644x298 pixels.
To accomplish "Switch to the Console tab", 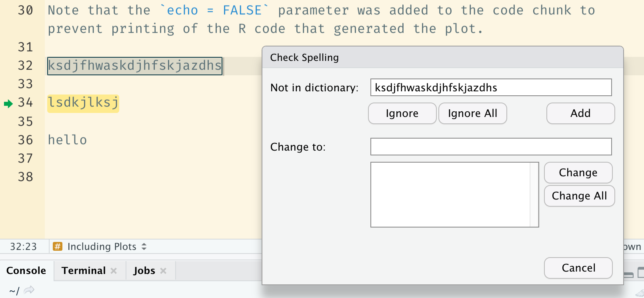I will (x=26, y=271).
